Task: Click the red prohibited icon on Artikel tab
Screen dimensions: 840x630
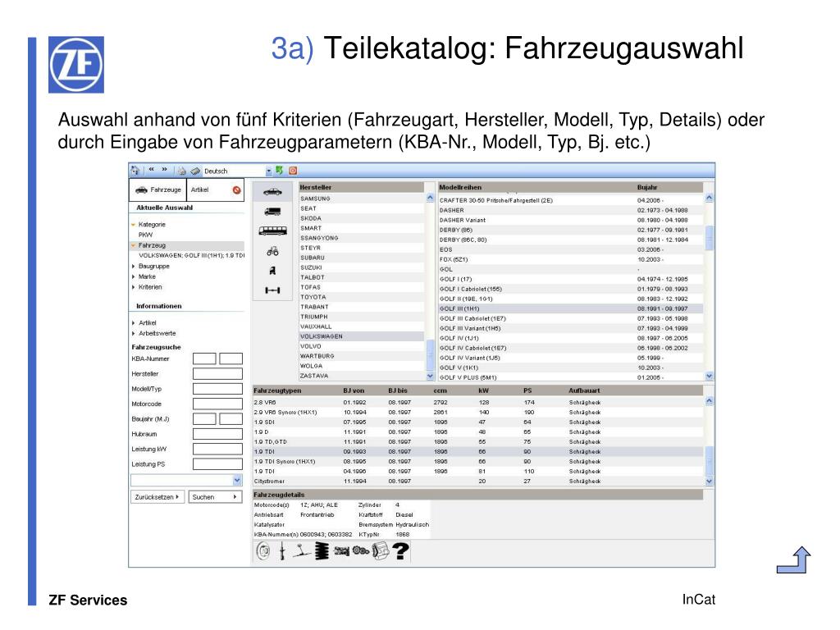Action: pos(236,190)
